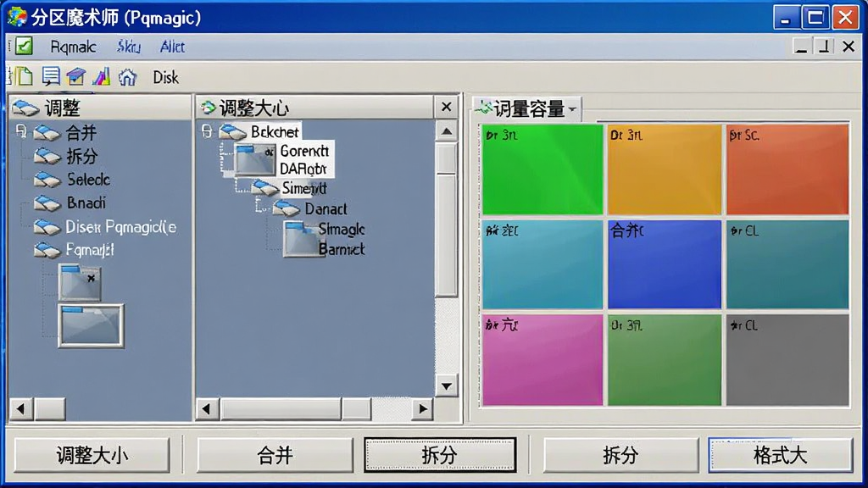Minimize the inner document window

pos(800,47)
